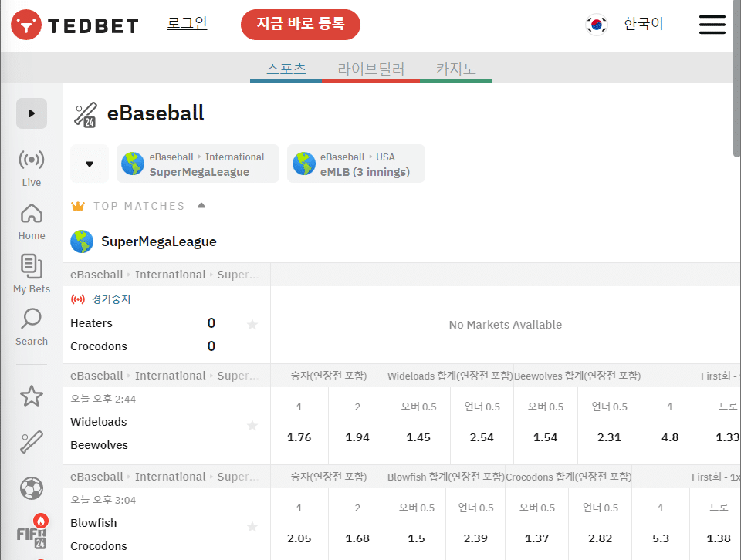The image size is (741, 560).
Task: Click the TOP MATCHES heading label
Action: click(x=139, y=206)
